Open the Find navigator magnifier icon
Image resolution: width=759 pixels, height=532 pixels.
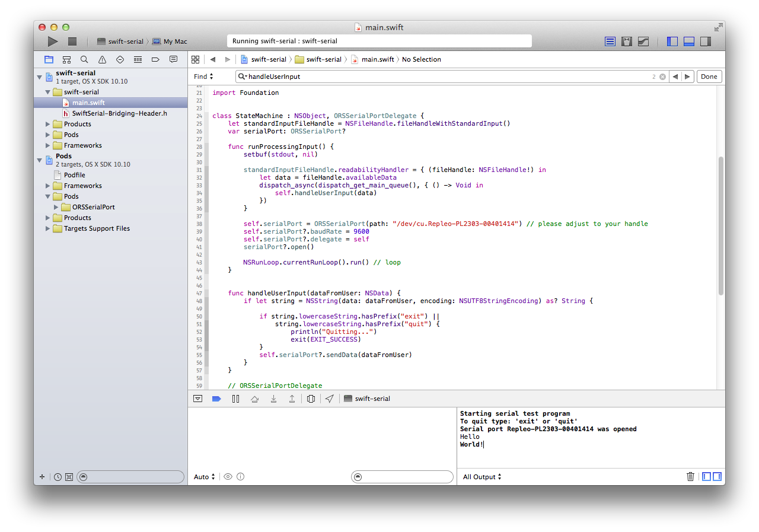(x=84, y=59)
